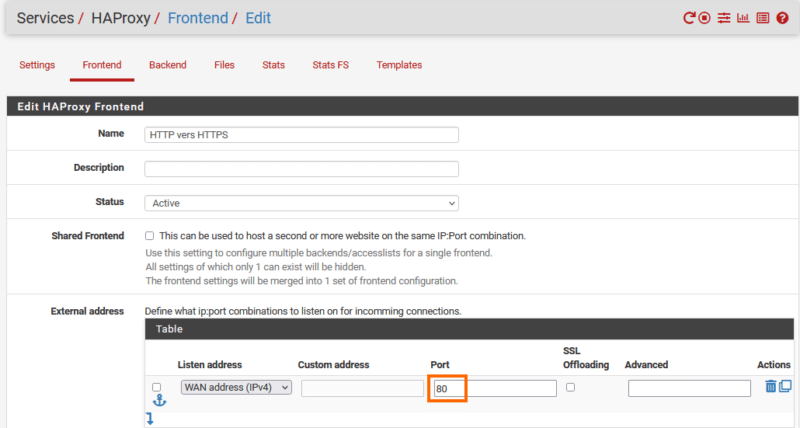Open the status bar chart icon
The width and height of the screenshot is (800, 428).
(743, 18)
